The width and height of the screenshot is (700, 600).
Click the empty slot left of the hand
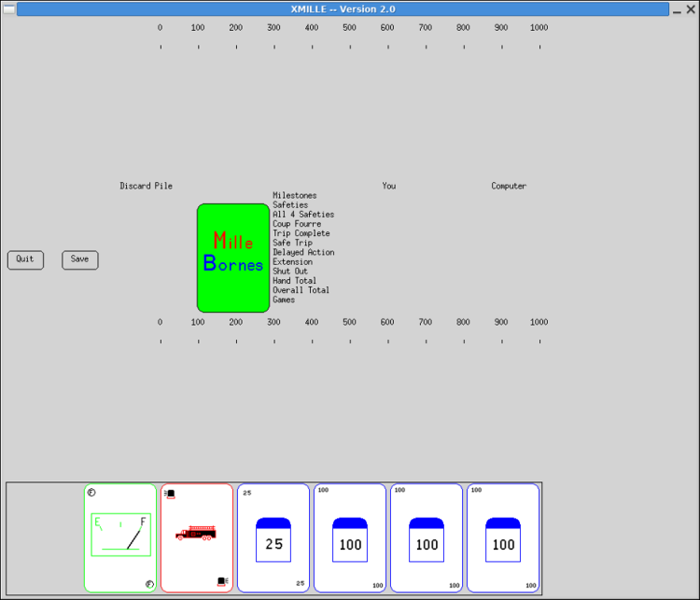tap(45, 537)
